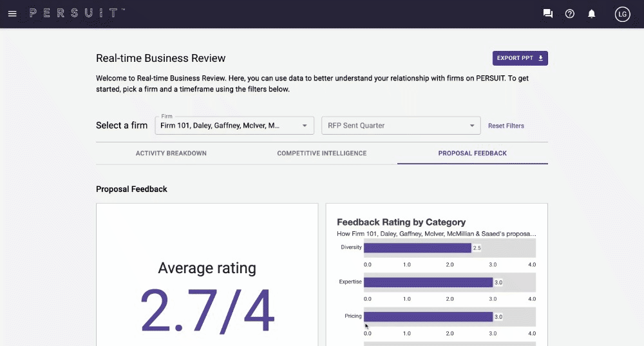Click the Feedback Rating by Category title
The image size is (644, 346).
401,222
